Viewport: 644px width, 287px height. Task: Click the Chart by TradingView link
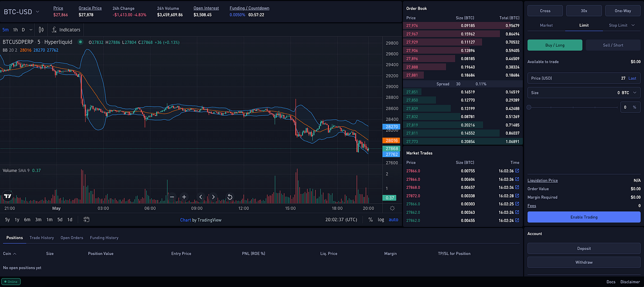(x=201, y=220)
